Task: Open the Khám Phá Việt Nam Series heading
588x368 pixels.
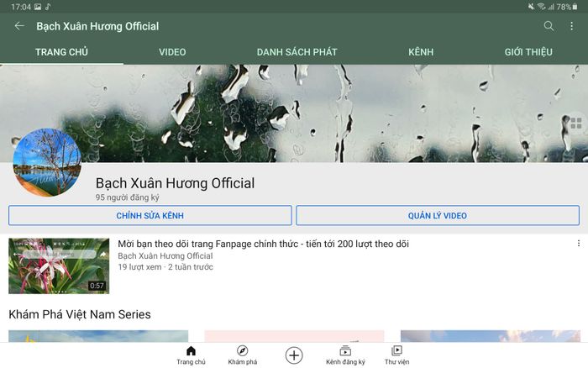Action: pos(80,314)
